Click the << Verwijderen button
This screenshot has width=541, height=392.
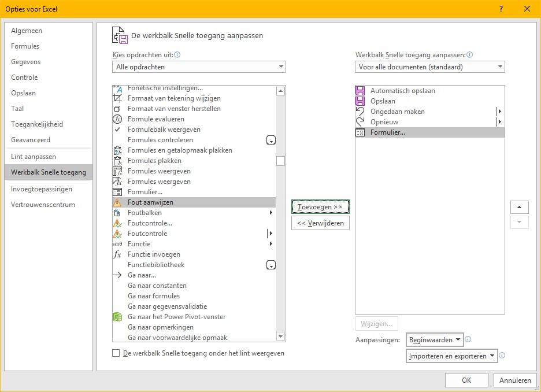(x=320, y=223)
